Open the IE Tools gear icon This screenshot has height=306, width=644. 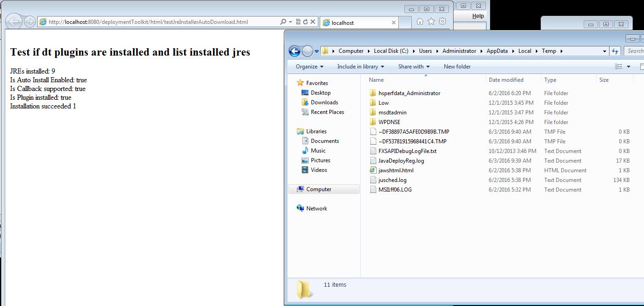[443, 22]
